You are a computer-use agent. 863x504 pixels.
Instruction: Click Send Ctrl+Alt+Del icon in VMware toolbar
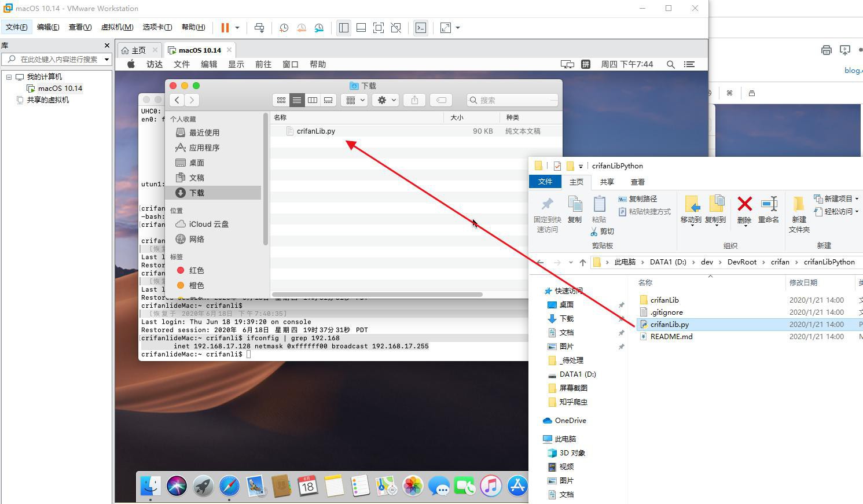pyautogui.click(x=259, y=28)
